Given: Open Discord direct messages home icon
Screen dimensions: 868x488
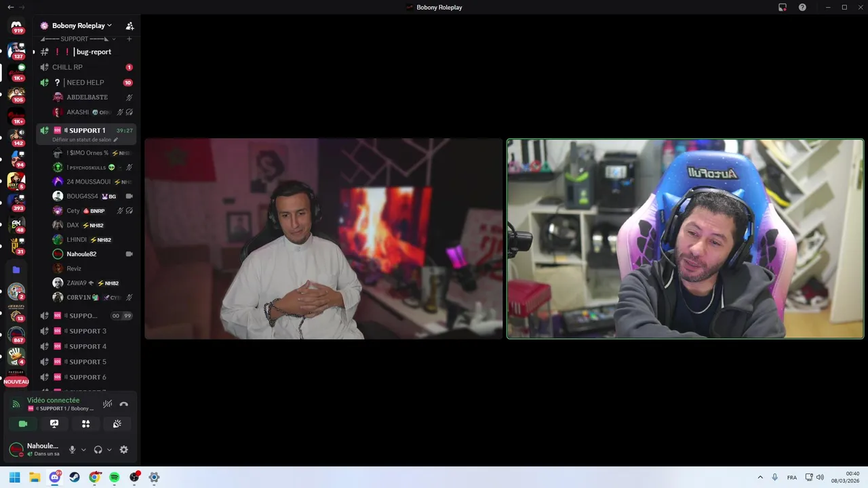Looking at the screenshot, I should (16, 25).
